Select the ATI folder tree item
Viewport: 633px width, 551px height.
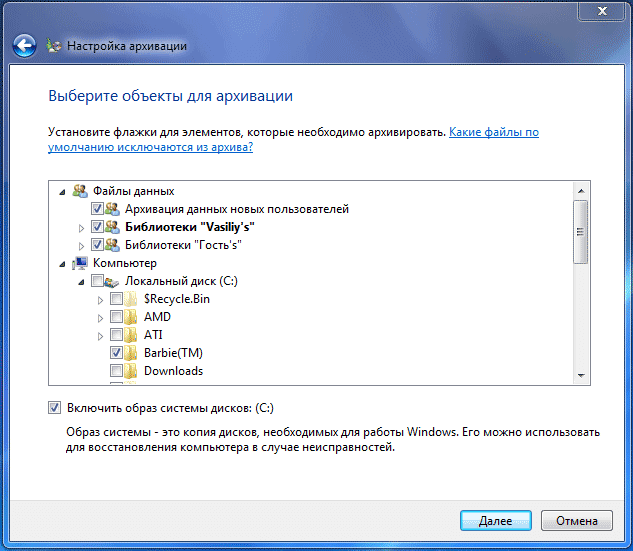pos(153,335)
